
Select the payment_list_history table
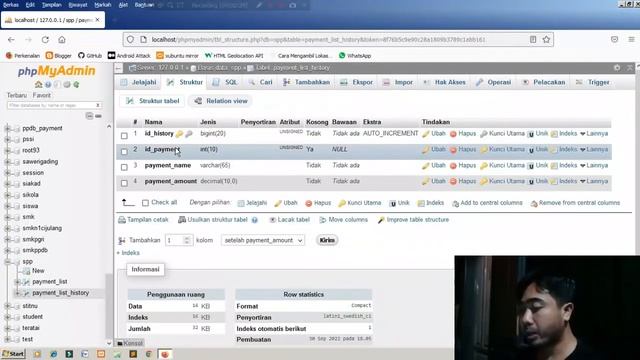pos(60,293)
